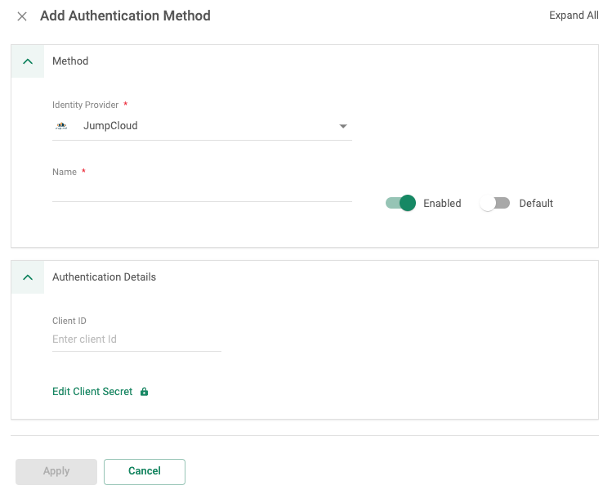Screen dimensions: 612x490
Task: Open the Edit Client Secret link
Action: pyautogui.click(x=92, y=392)
